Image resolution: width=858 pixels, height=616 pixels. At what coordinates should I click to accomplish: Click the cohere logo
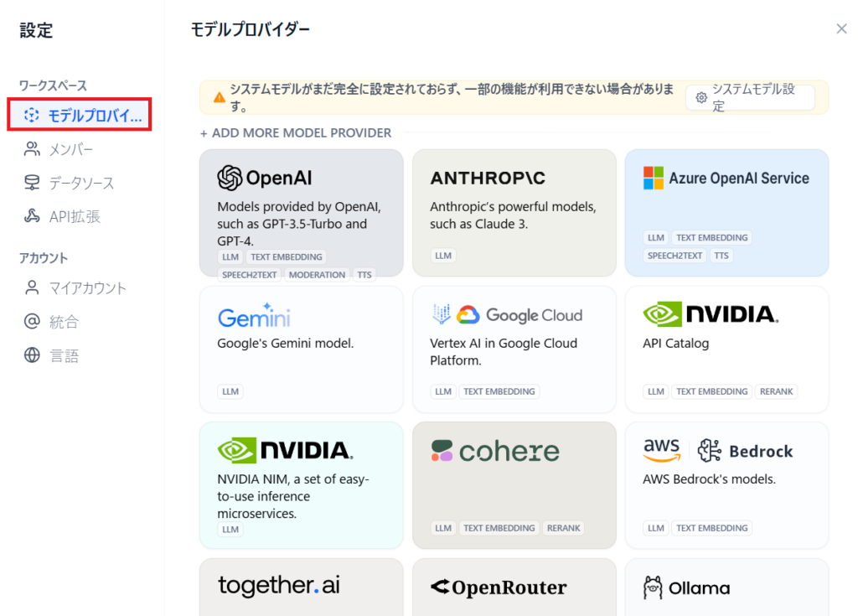[x=495, y=451]
